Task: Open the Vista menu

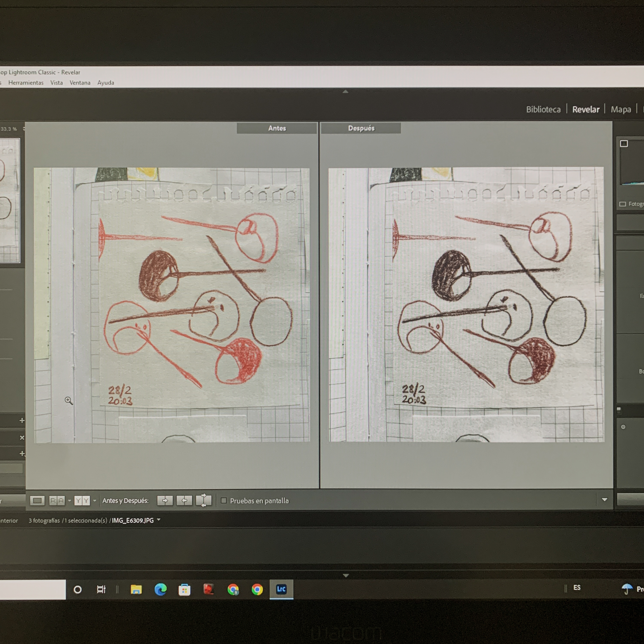Action: (56, 83)
